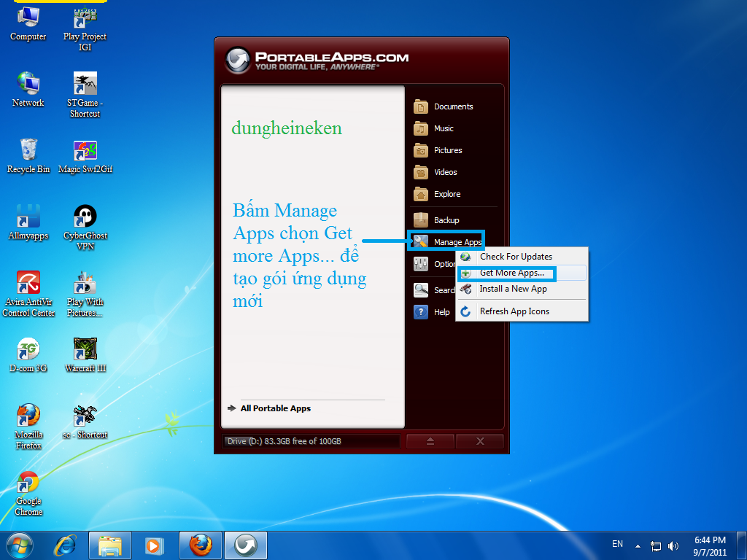Select Get More Apps... entry

[522, 273]
